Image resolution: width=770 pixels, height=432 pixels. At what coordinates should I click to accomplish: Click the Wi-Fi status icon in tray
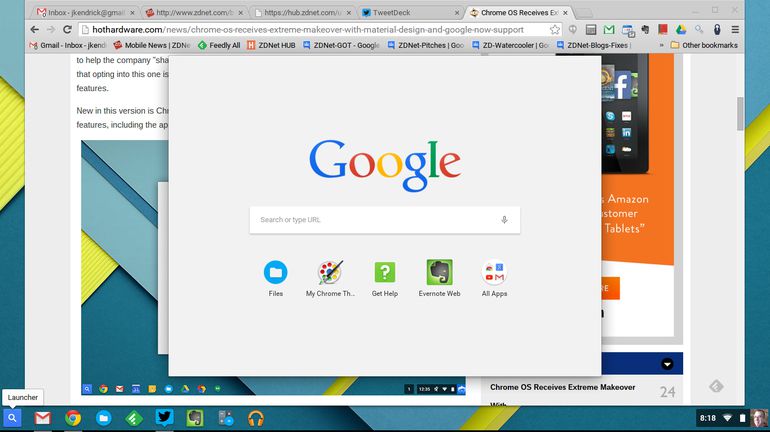(x=727, y=418)
